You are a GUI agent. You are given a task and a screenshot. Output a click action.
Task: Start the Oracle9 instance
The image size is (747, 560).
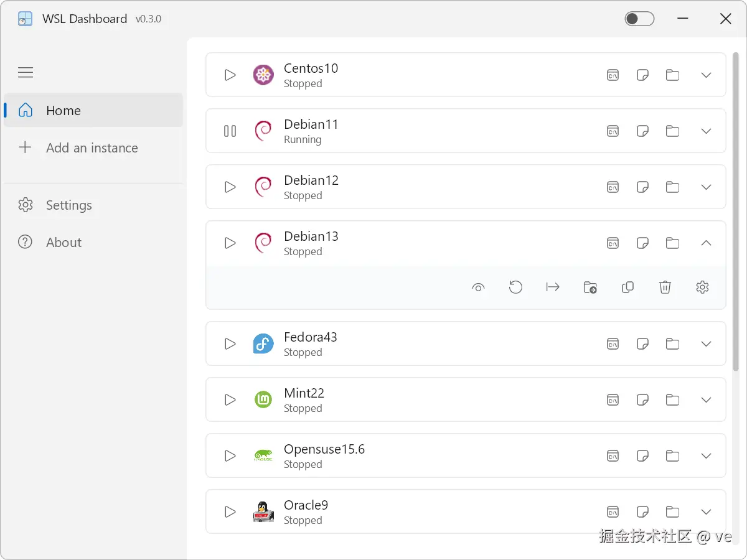230,512
